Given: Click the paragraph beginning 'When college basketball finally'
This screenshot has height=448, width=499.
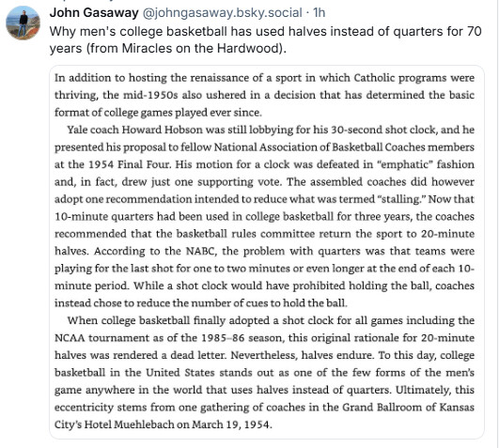Looking at the screenshot, I should click(x=264, y=372).
